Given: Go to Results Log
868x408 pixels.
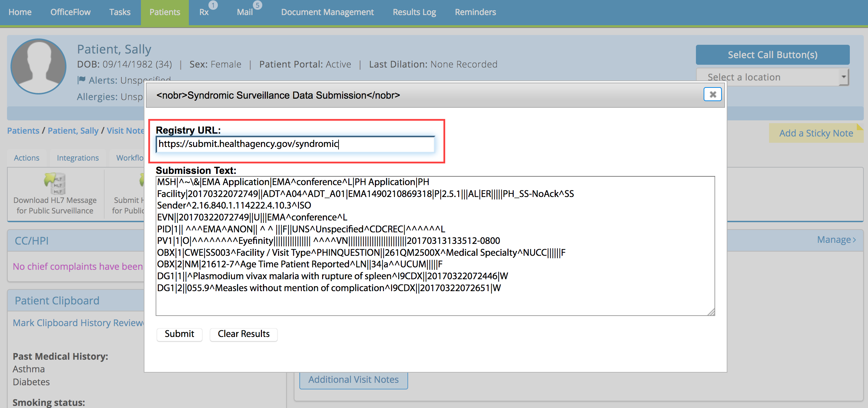Looking at the screenshot, I should [414, 12].
